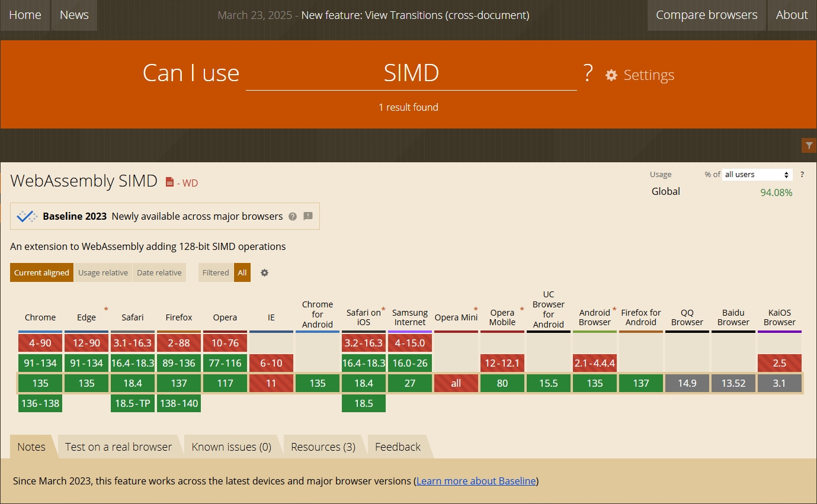The image size is (817, 504).
Task: Select the Safari on iOS 18.5 cell
Action: click(x=364, y=403)
